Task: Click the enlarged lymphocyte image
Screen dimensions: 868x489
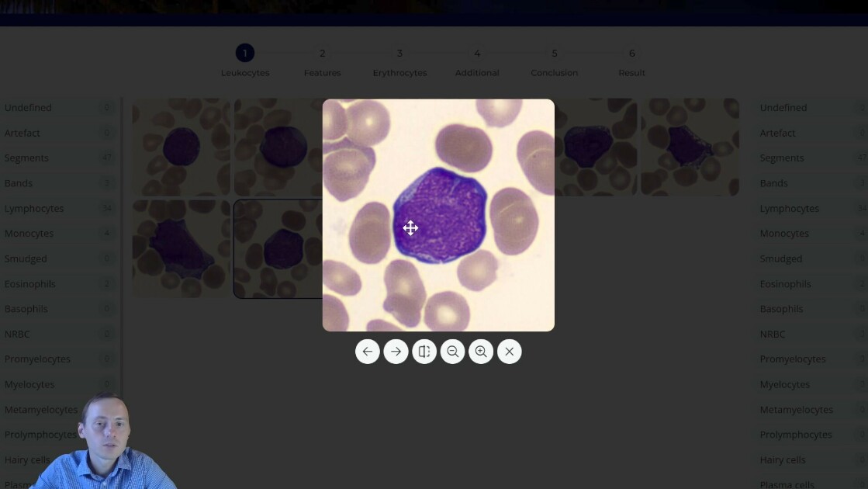Action: (x=438, y=215)
